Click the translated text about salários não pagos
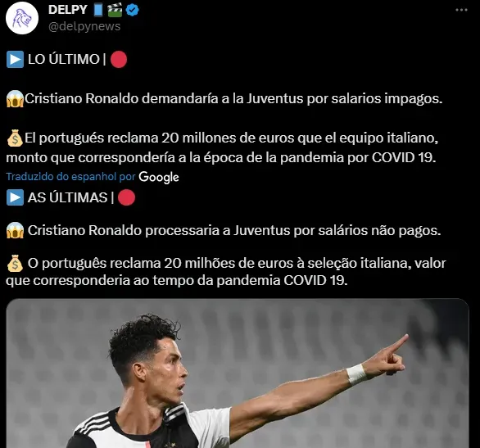Screen dimensions: 480x448 [x=234, y=230]
